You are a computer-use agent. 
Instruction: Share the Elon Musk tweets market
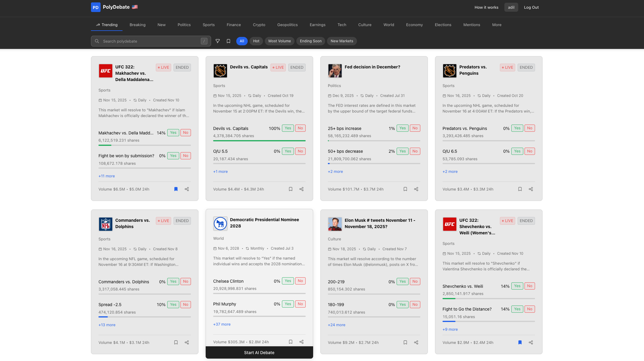click(416, 342)
